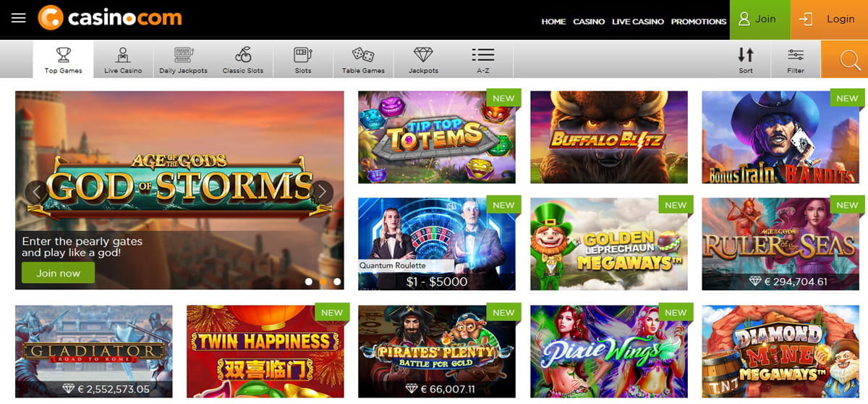Select the Top Games trophy tab
The height and width of the screenshot is (404, 868).
point(63,59)
